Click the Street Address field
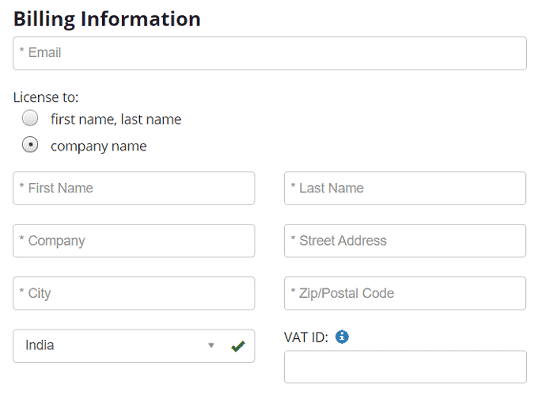Image resolution: width=546 pixels, height=400 pixels. pyautogui.click(x=405, y=241)
